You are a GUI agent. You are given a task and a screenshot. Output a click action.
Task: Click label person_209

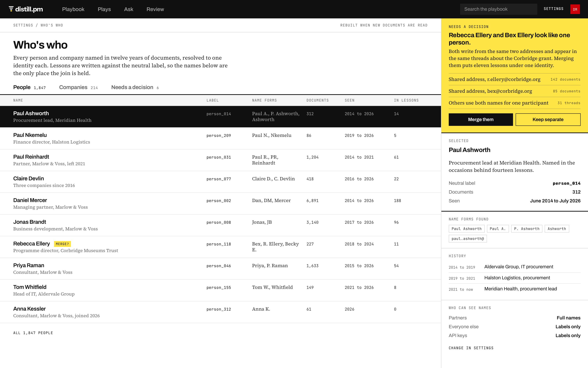pyautogui.click(x=219, y=136)
